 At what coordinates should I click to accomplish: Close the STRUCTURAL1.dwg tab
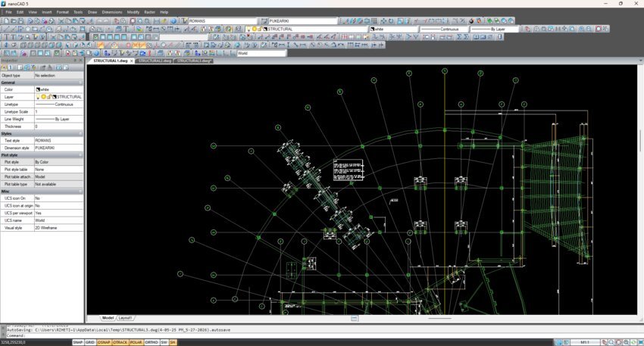(131, 61)
